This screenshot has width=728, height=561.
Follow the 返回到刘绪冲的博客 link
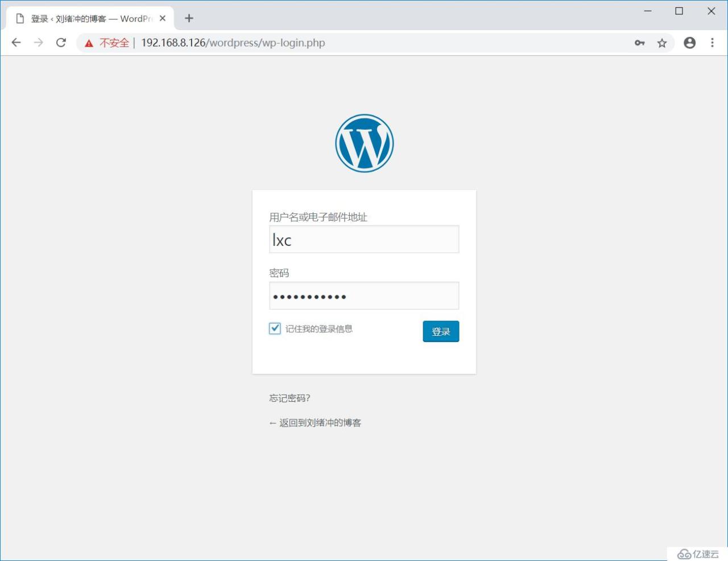[x=315, y=422]
